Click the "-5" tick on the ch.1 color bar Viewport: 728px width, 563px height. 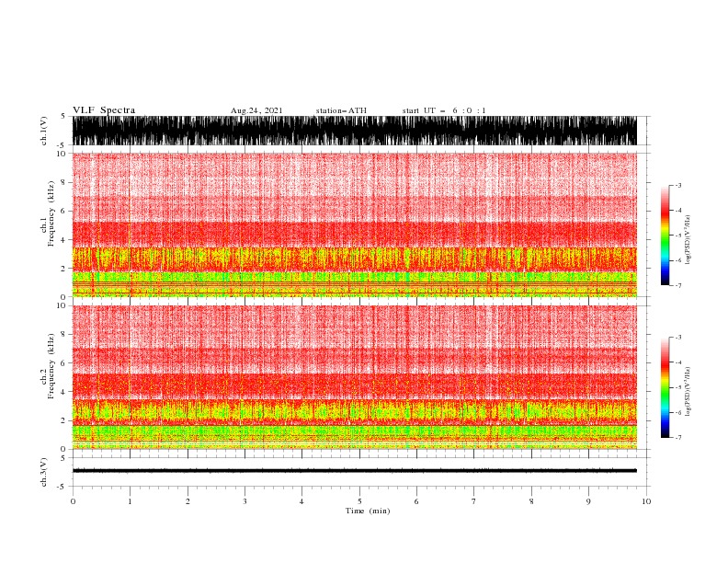click(x=678, y=236)
